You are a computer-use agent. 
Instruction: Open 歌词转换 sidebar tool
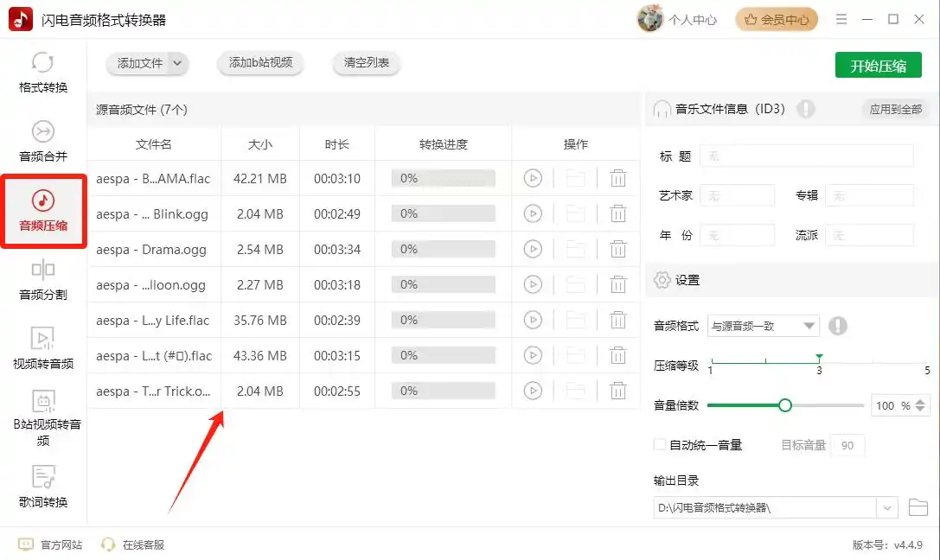click(43, 486)
